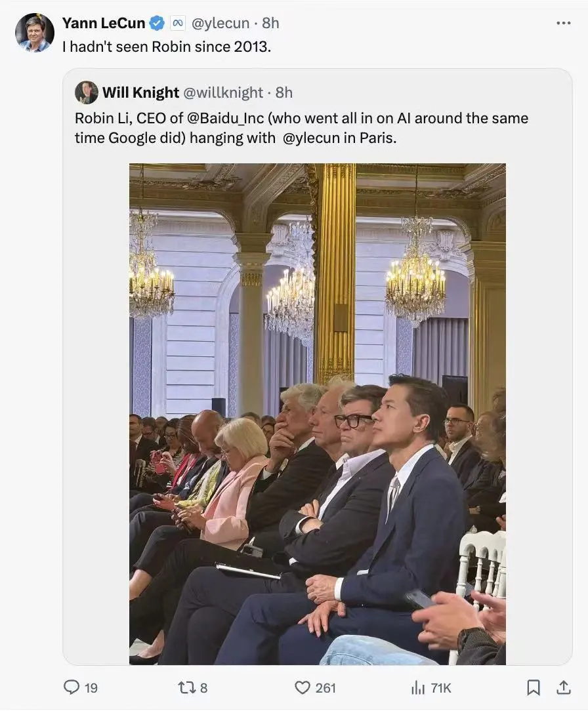
Task: Click the Meta affiliation badge icon
Action: click(178, 23)
